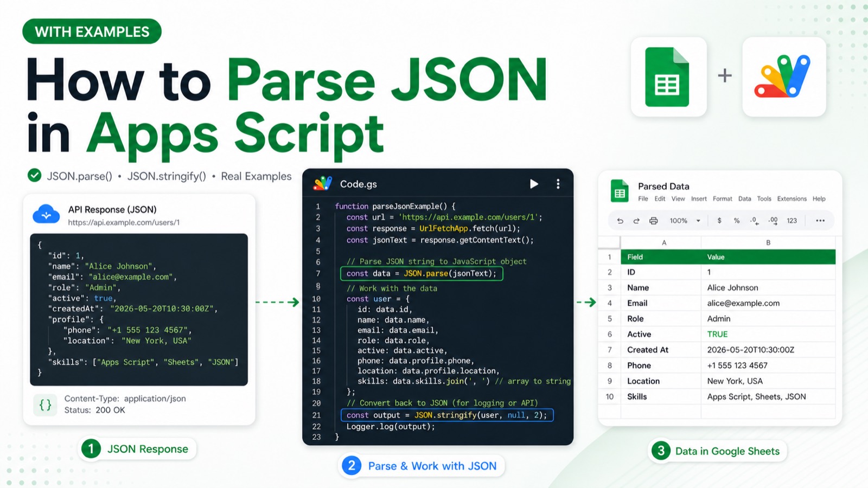Viewport: 868px width, 488px height.
Task: Select column A header
Action: point(661,242)
